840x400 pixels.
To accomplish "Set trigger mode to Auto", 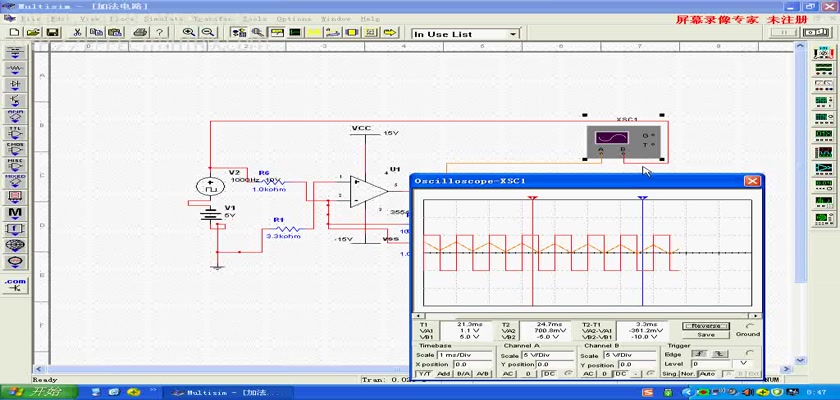I will [707, 373].
